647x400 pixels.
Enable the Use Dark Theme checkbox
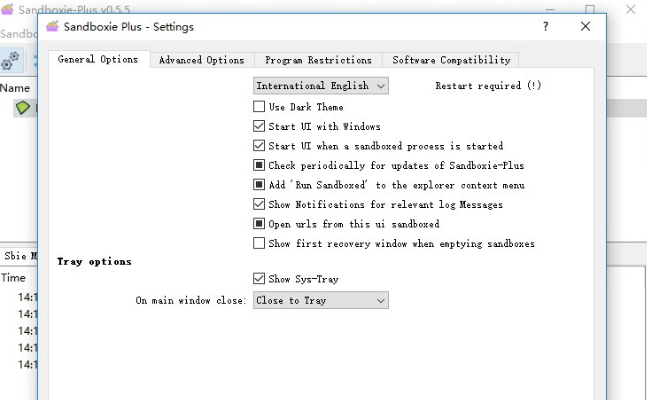click(259, 107)
